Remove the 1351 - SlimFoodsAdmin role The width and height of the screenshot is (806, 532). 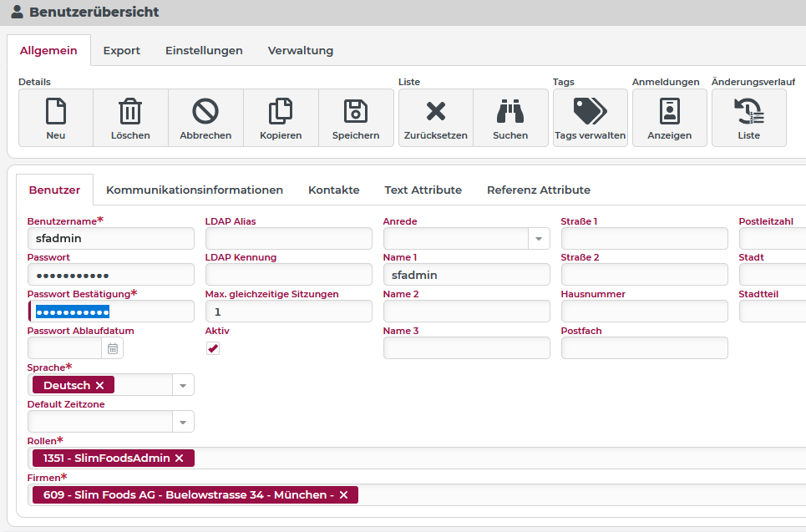[179, 458]
